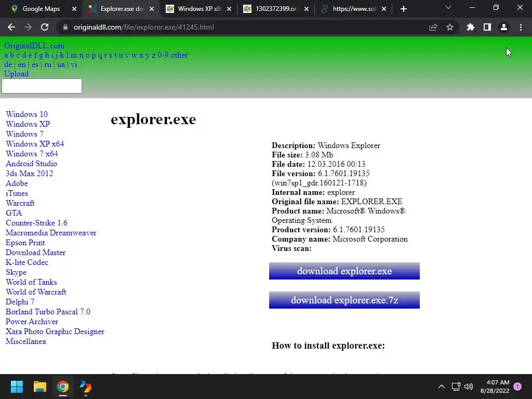Screen dimensions: 532x399
Task: Click the lock icon in address bar
Action: pyautogui.click(x=65, y=27)
